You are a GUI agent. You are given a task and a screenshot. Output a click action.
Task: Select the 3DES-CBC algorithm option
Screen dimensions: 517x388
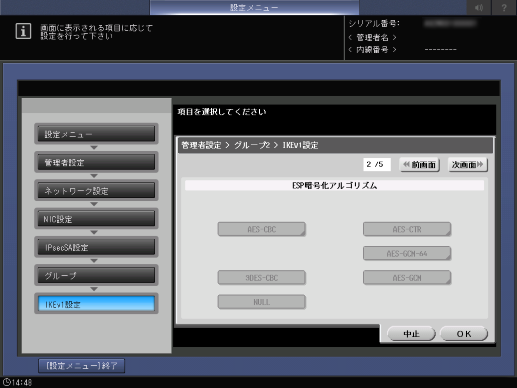pyautogui.click(x=262, y=278)
